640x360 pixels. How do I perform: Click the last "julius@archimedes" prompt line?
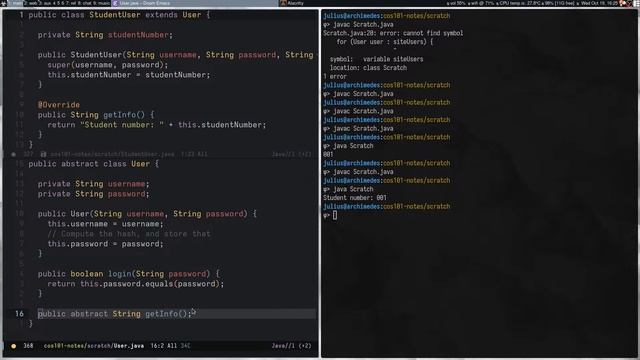387,207
